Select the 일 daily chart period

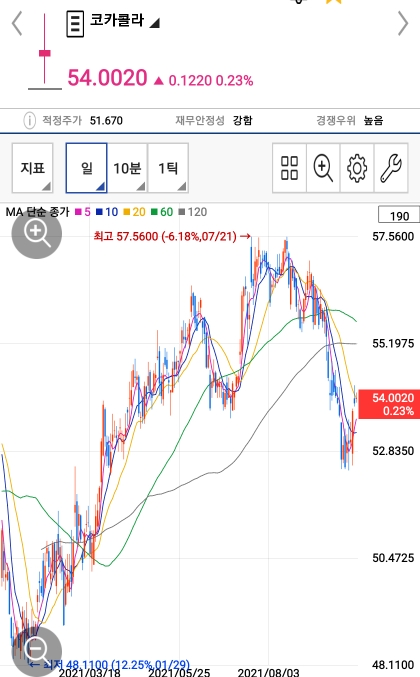[x=86, y=168]
